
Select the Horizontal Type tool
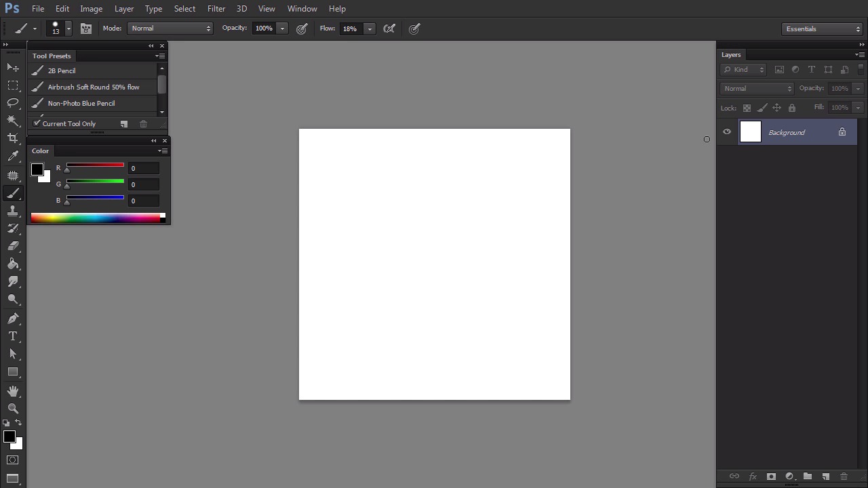13,336
